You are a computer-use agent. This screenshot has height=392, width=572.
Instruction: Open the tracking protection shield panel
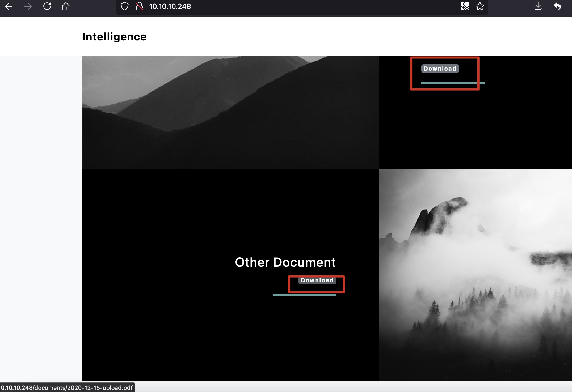tap(124, 6)
